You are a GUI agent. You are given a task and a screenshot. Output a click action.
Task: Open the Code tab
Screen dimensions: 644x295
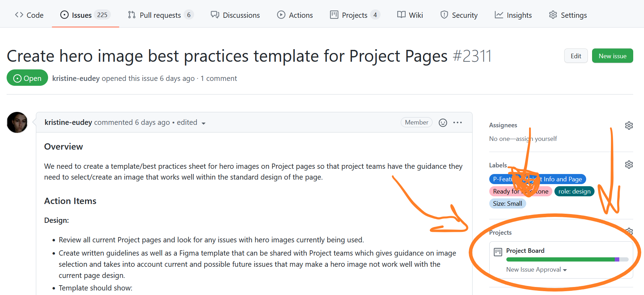tap(29, 15)
